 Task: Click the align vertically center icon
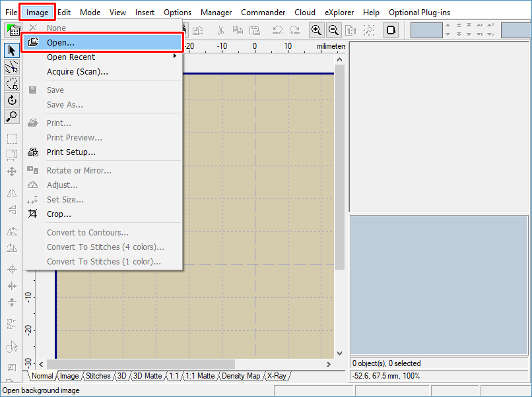click(12, 302)
